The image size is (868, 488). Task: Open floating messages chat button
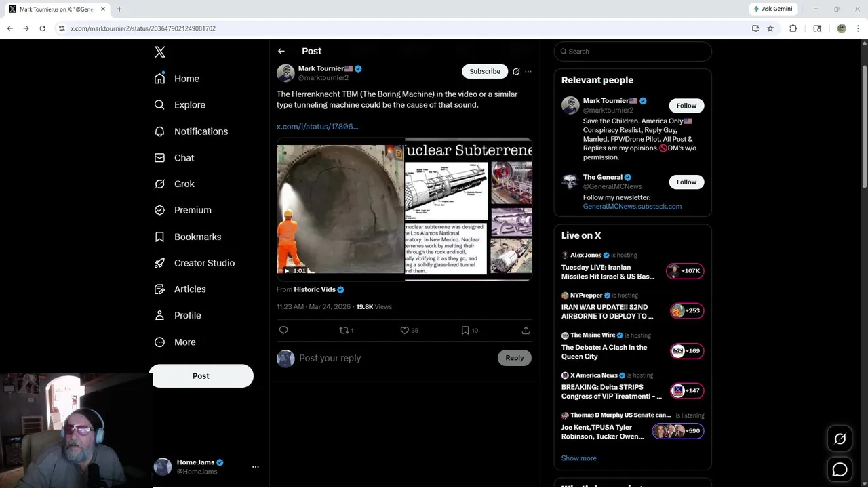(x=840, y=469)
